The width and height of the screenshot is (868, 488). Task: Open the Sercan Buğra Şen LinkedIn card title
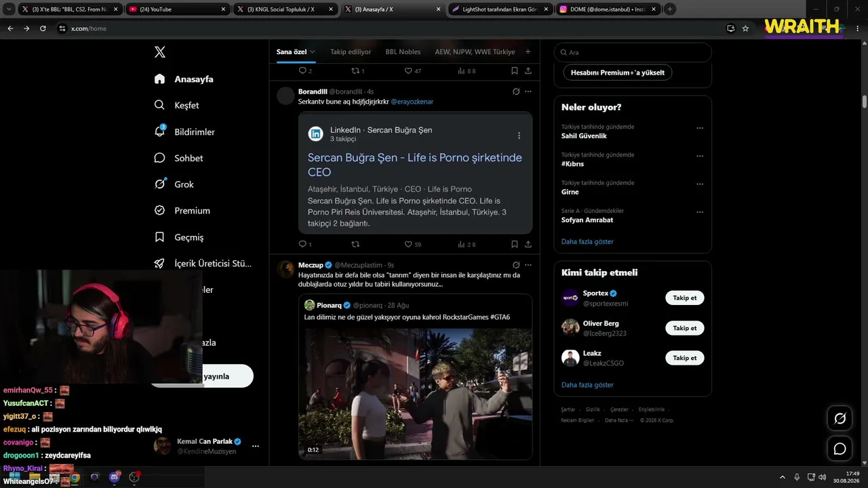[415, 165]
